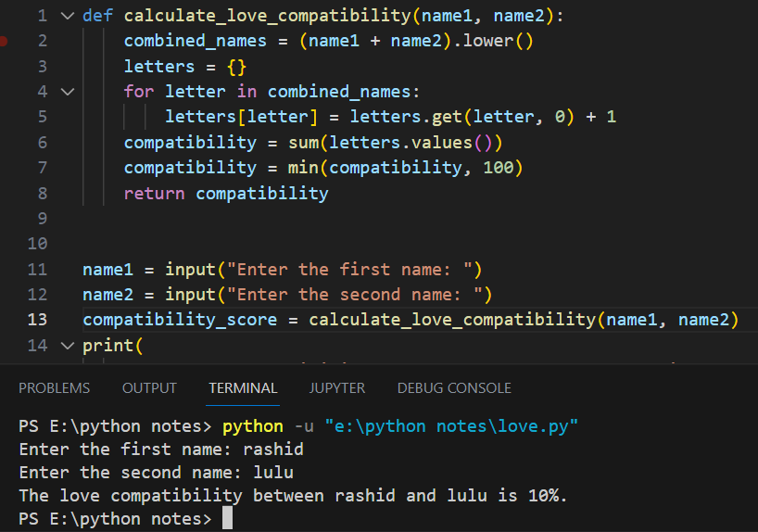Click empty line number 9
The width and height of the screenshot is (758, 532).
click(x=43, y=218)
